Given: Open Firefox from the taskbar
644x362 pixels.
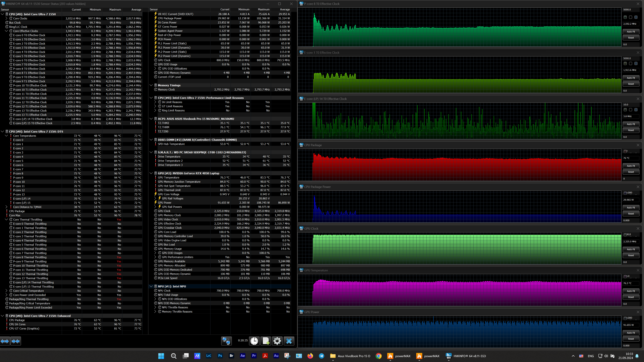Looking at the screenshot, I should (x=310, y=356).
